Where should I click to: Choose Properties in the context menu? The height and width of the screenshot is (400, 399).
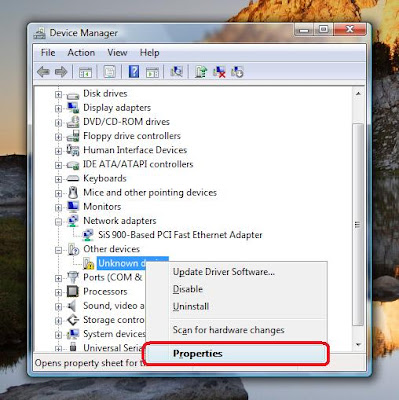coord(236,354)
